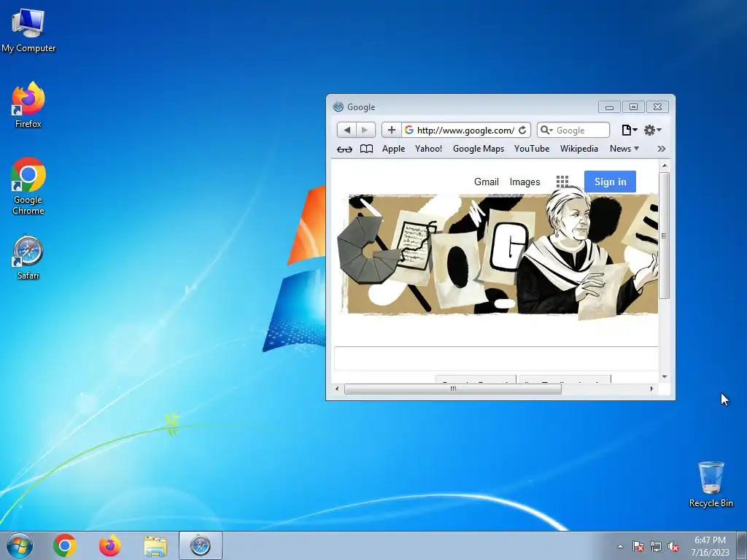Click the vertical scrollbar down arrow
747x560 pixels.
[665, 377]
